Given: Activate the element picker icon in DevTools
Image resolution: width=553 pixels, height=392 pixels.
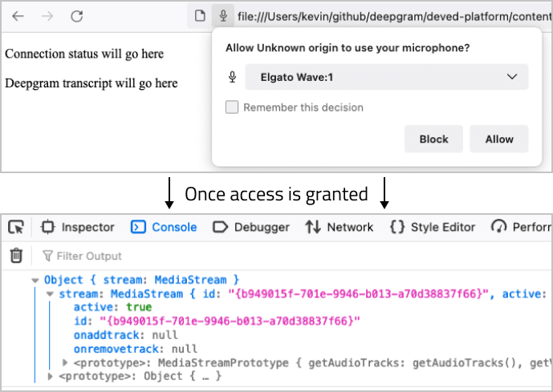Looking at the screenshot, I should coord(16,227).
